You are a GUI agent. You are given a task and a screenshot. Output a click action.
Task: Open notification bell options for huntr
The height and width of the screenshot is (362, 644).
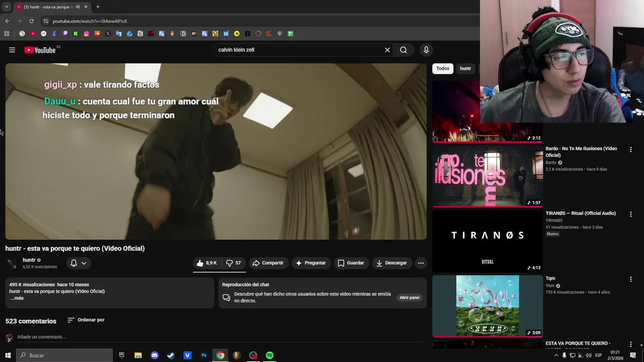78,263
